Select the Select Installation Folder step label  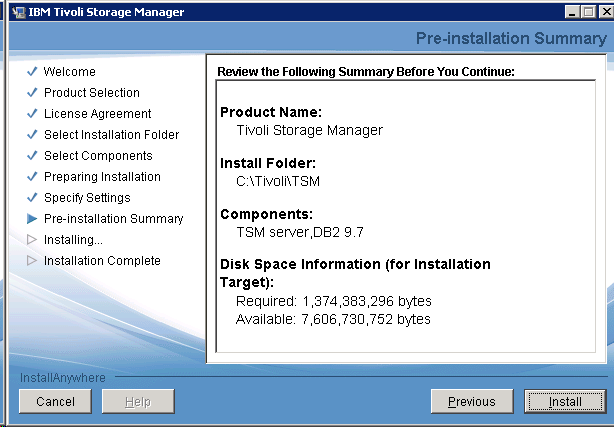click(x=111, y=135)
